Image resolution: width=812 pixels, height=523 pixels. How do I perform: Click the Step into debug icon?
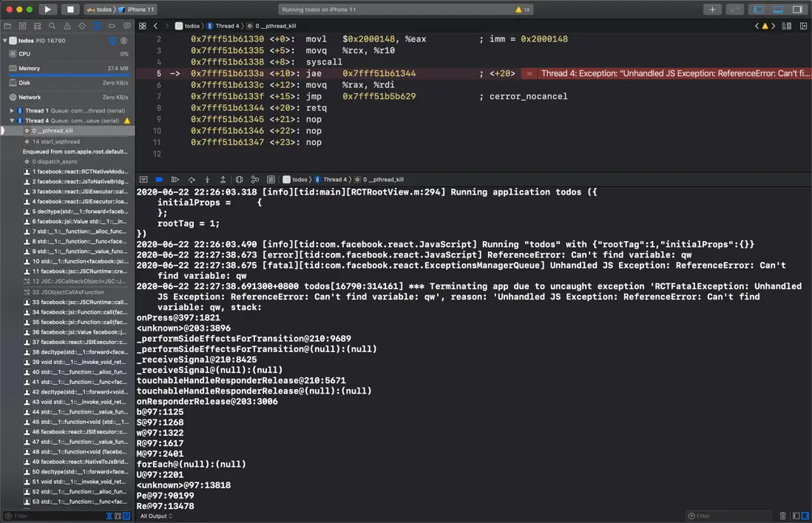(x=207, y=180)
